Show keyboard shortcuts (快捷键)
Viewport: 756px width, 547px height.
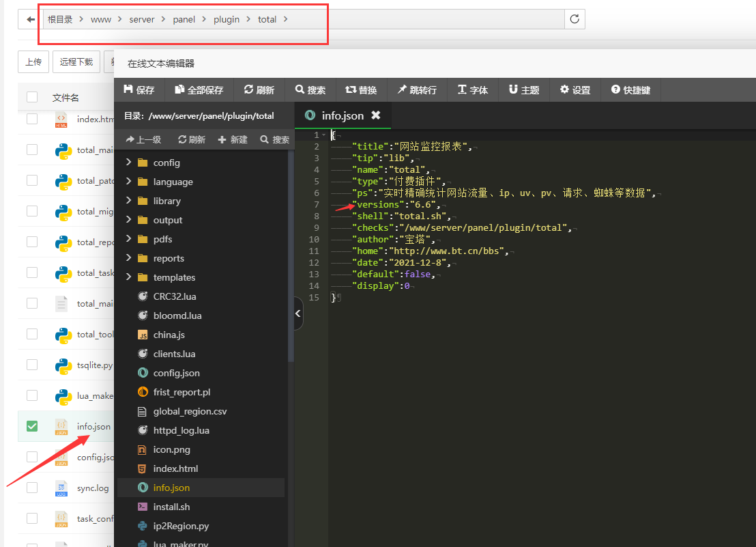(630, 89)
